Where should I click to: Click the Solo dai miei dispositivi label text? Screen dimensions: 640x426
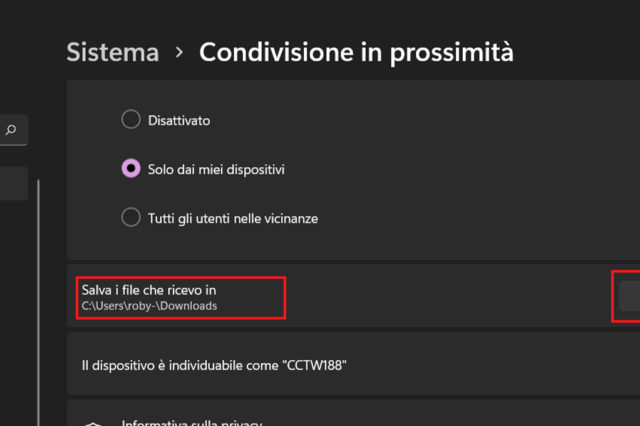click(x=217, y=169)
